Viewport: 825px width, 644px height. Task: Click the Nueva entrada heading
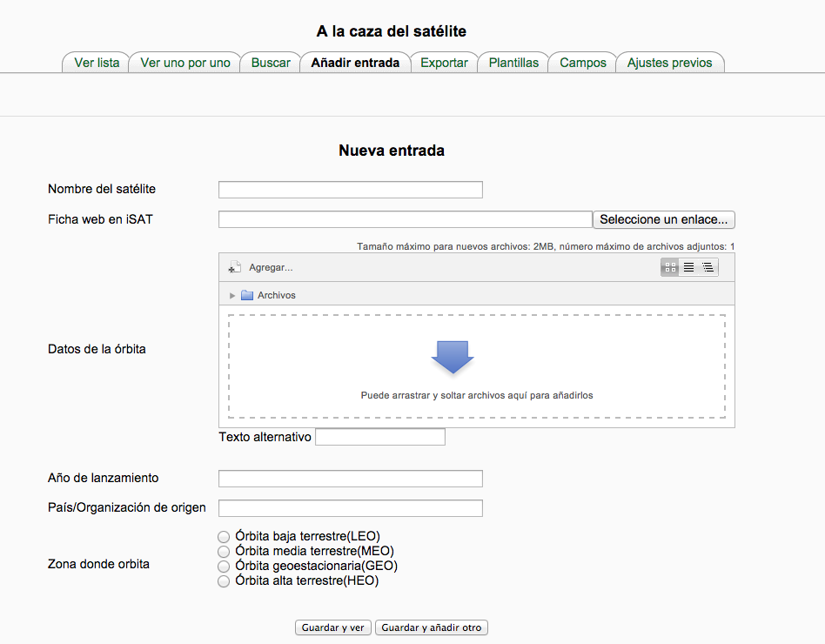(x=392, y=151)
